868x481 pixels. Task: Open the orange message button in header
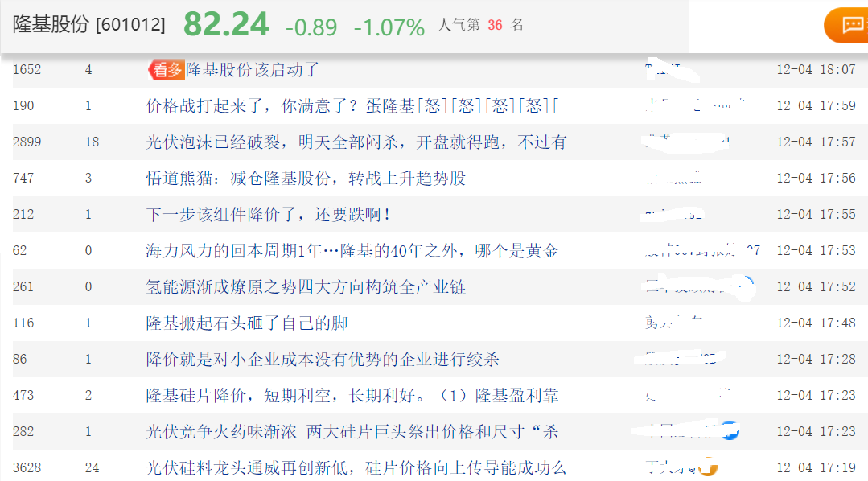point(846,25)
